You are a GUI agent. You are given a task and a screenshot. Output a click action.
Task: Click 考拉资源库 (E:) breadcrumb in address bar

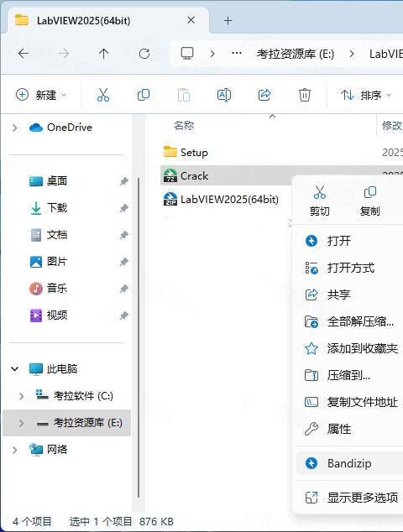(x=295, y=54)
